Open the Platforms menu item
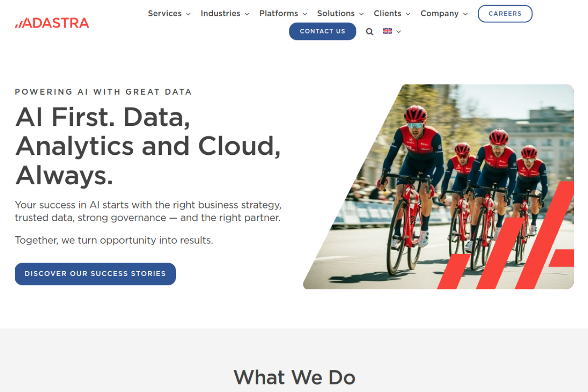588x392 pixels. (279, 13)
